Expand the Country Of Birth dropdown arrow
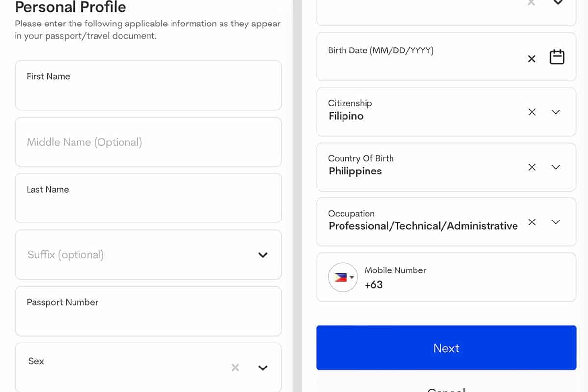The height and width of the screenshot is (392, 588). tap(556, 167)
